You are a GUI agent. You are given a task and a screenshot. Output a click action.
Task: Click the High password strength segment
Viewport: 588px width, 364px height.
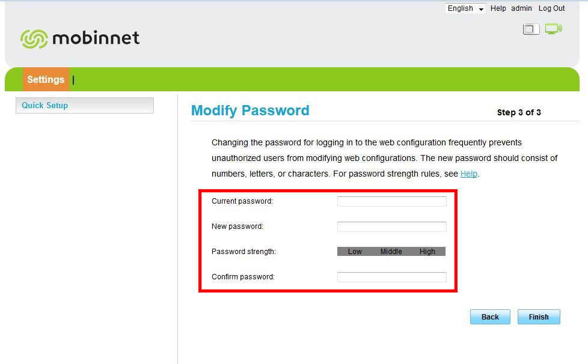point(427,252)
